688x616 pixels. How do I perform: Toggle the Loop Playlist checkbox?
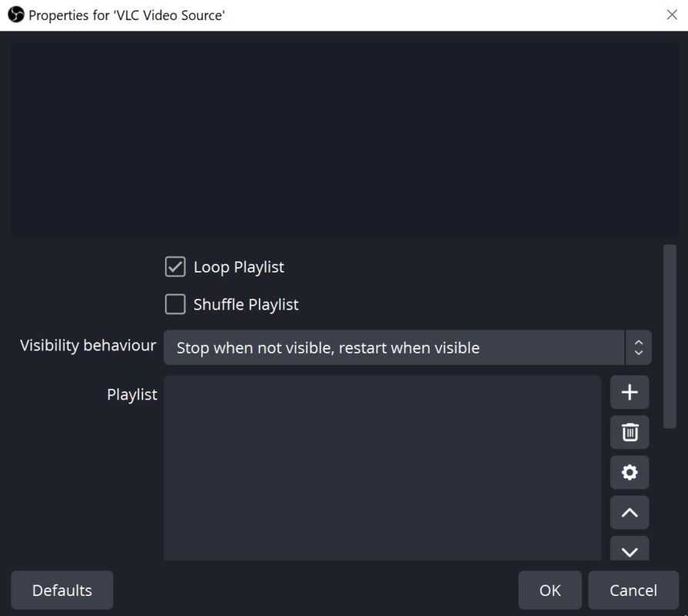(175, 266)
